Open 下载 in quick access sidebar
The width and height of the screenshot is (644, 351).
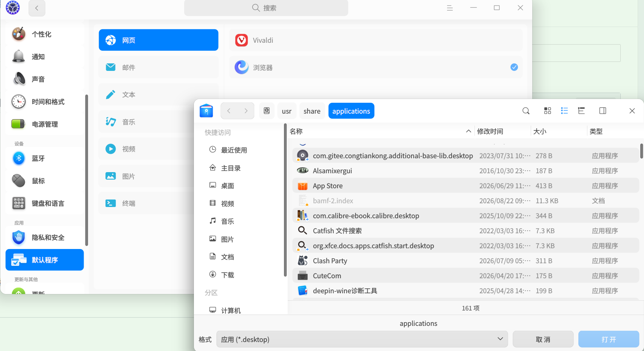click(x=227, y=275)
